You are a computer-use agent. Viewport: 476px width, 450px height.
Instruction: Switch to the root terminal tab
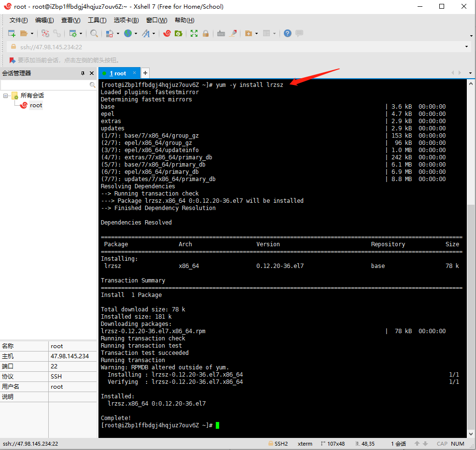click(x=118, y=73)
